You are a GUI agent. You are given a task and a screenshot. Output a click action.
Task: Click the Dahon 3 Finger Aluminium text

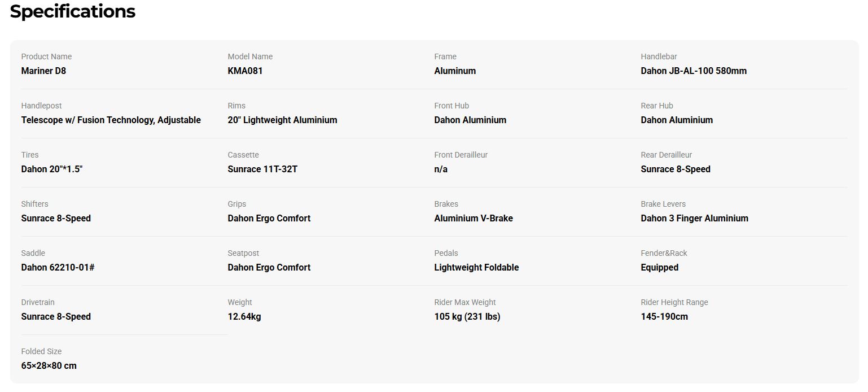tap(695, 219)
